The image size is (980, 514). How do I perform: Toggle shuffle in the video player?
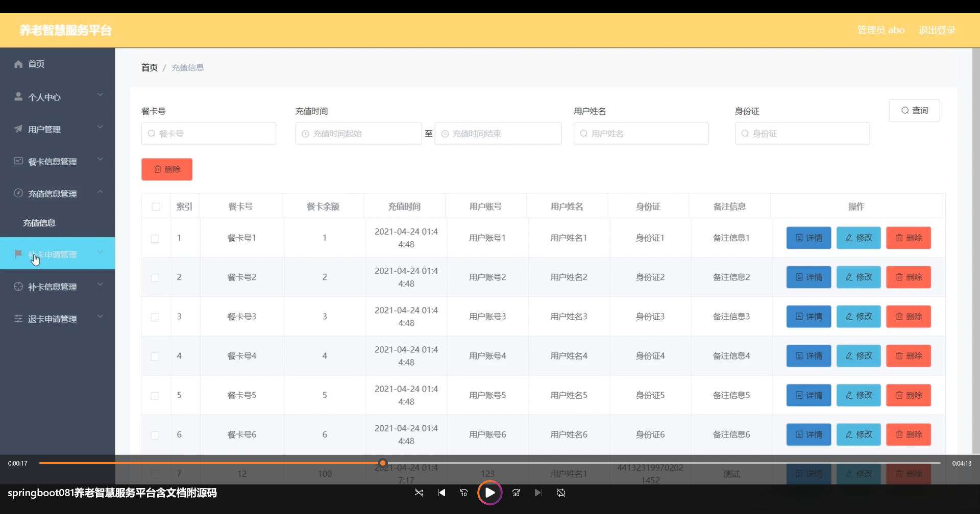click(419, 493)
